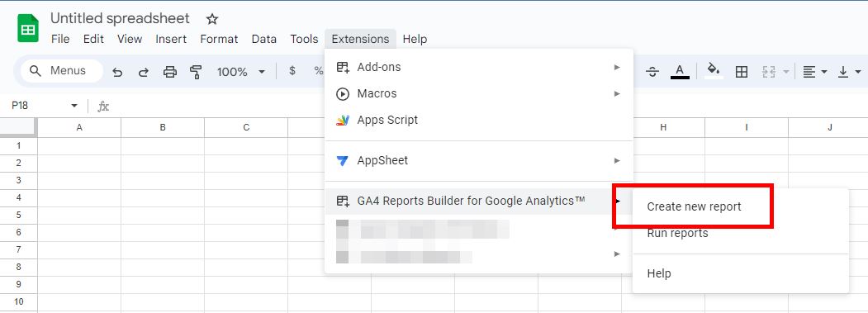
Task: Select column C header
Action: pyautogui.click(x=246, y=127)
